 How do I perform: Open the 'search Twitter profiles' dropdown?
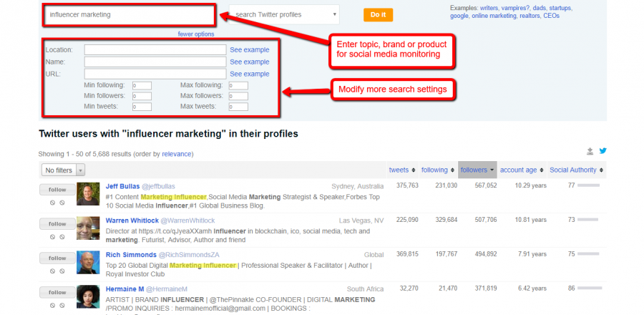(x=284, y=15)
